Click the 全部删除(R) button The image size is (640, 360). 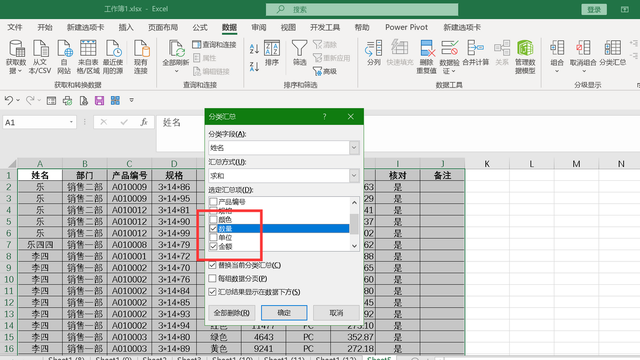point(231,313)
